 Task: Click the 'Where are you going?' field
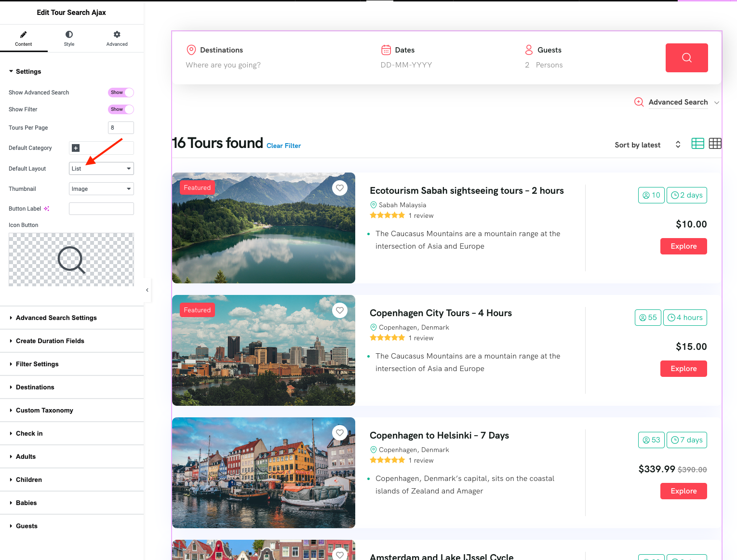click(223, 65)
